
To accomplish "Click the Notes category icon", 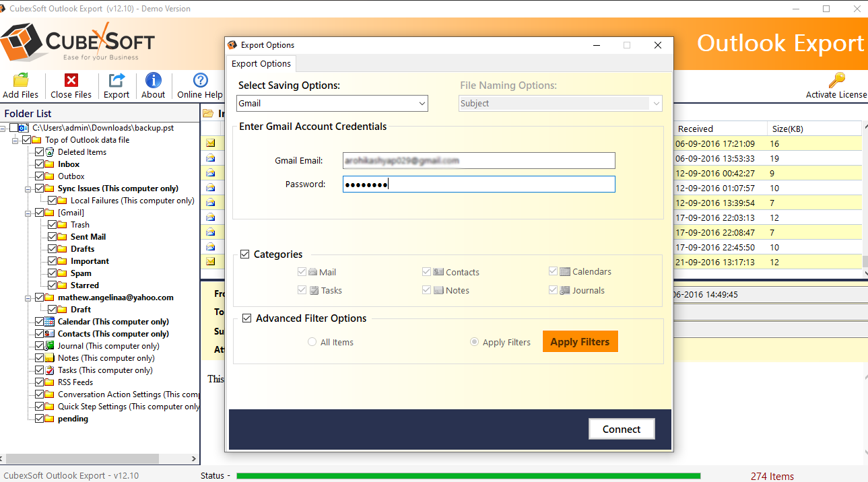I will click(438, 290).
